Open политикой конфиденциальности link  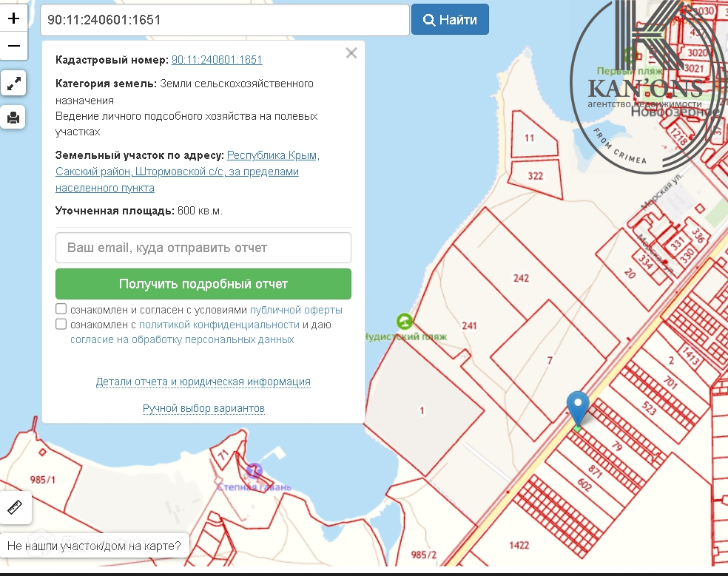pyautogui.click(x=219, y=325)
